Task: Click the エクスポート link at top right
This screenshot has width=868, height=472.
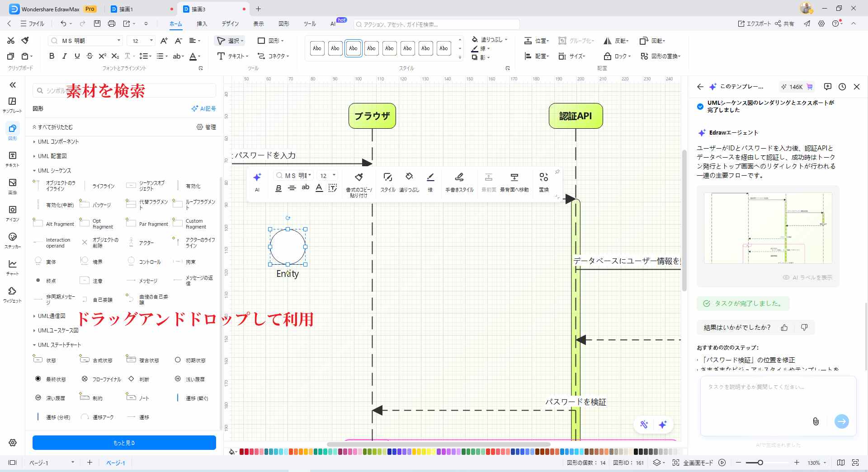Action: click(x=755, y=23)
